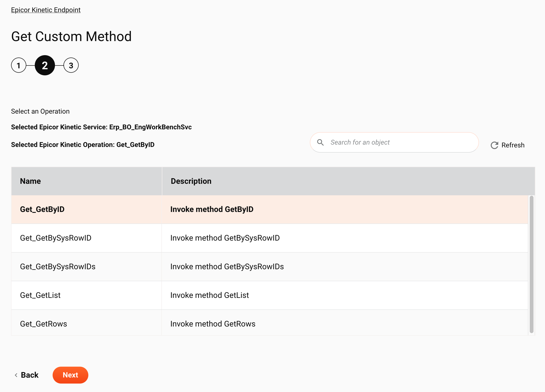
Task: Click the Back button to return
Action: [26, 375]
